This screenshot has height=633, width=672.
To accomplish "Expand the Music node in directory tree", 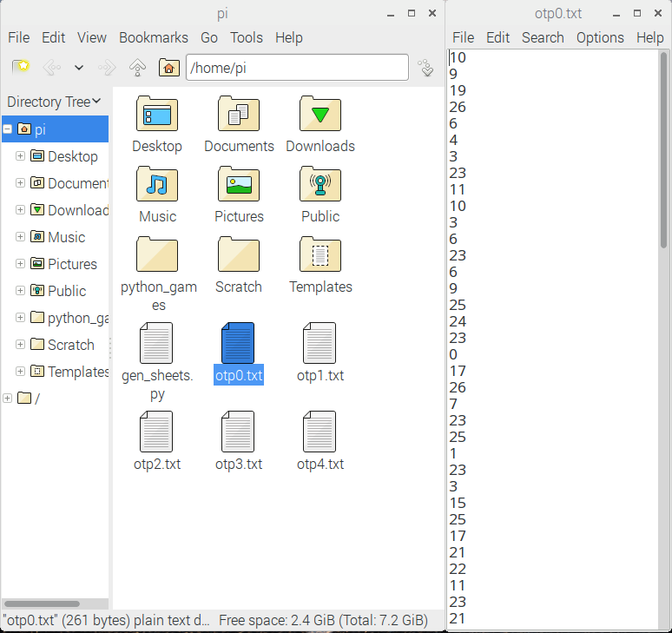I will click(x=20, y=236).
